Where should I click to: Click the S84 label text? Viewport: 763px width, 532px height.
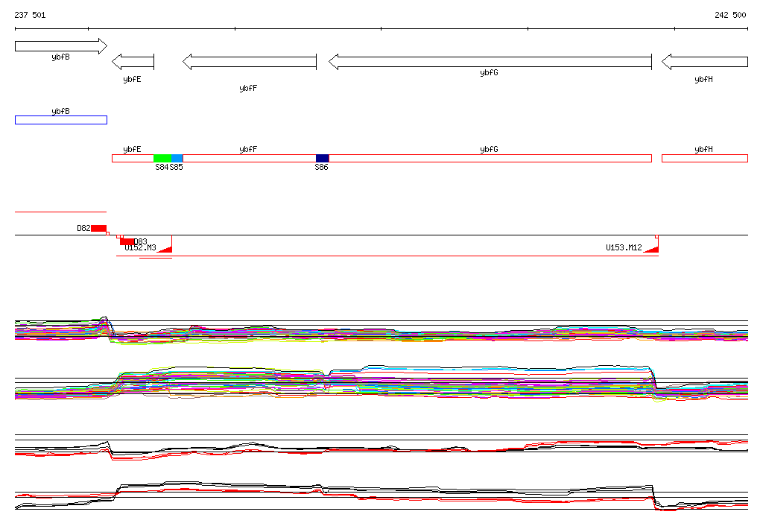coord(162,167)
